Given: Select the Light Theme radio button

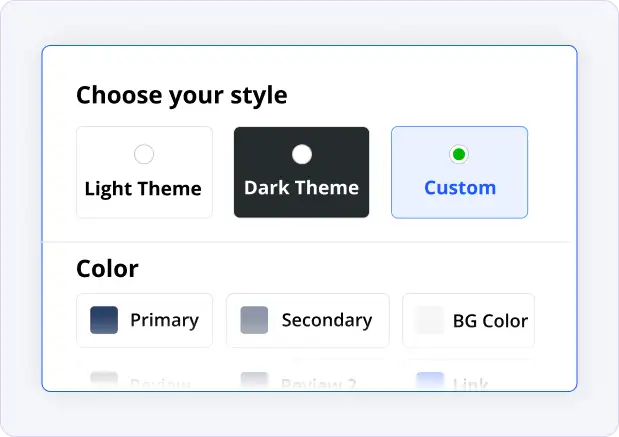Looking at the screenshot, I should pyautogui.click(x=144, y=154).
